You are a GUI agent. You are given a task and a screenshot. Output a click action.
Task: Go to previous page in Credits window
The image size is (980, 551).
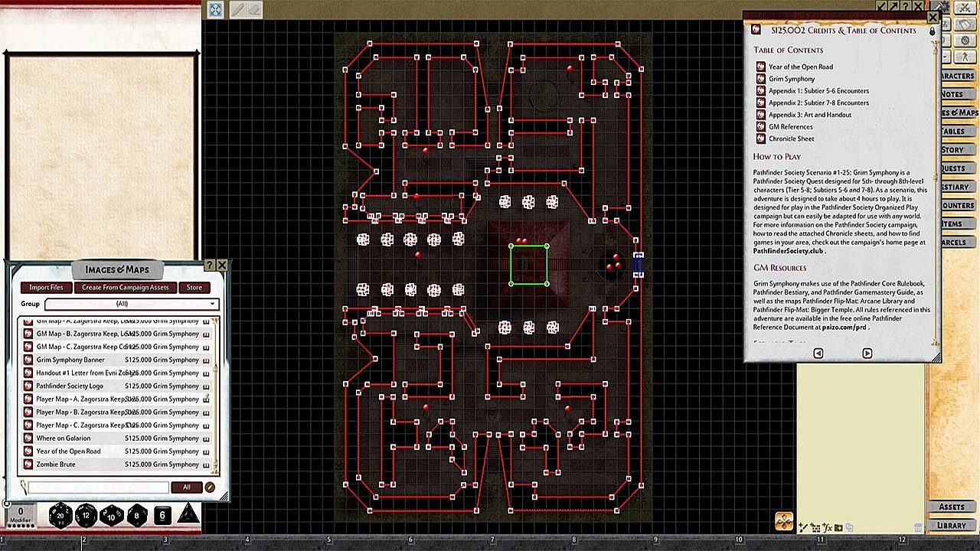pyautogui.click(x=818, y=353)
